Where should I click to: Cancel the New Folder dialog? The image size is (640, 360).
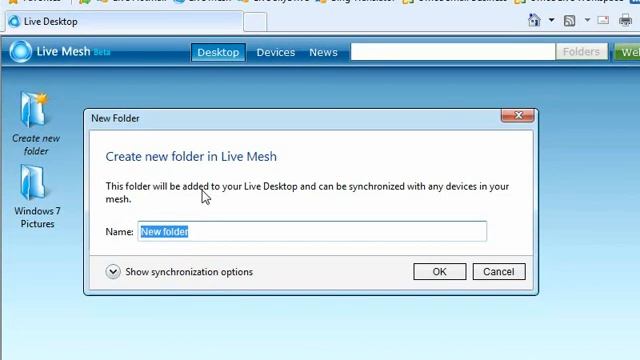[x=499, y=272]
